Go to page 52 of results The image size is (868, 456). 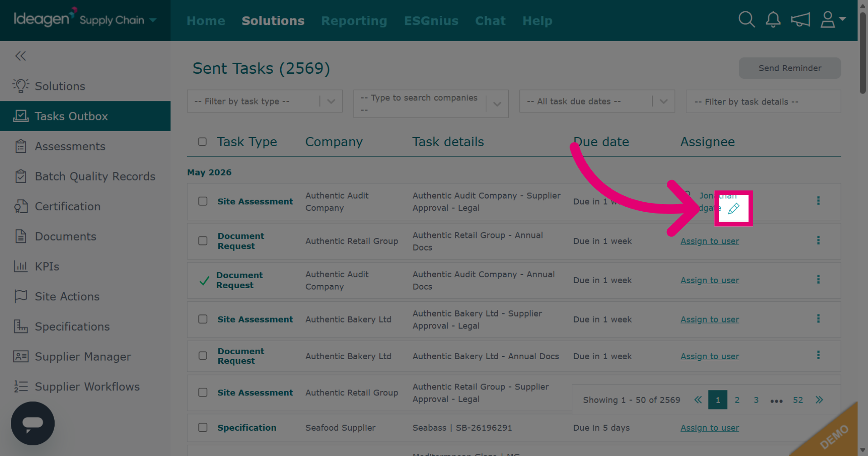(798, 400)
